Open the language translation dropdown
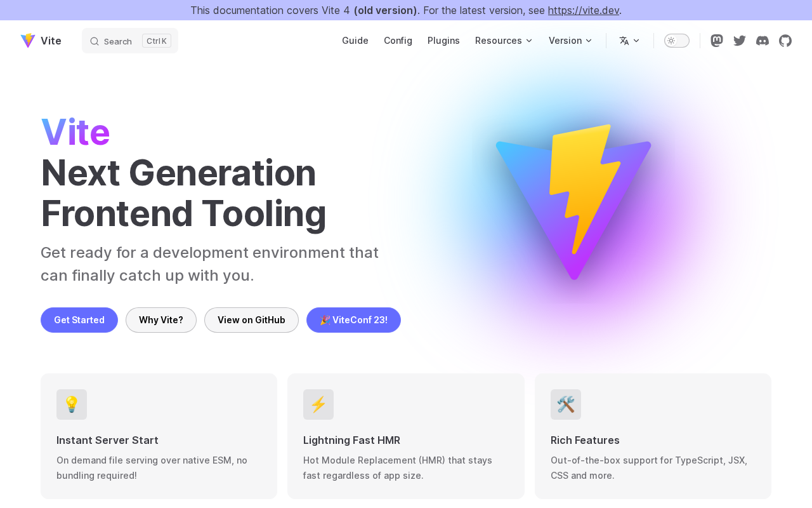The width and height of the screenshot is (812, 508). click(x=630, y=41)
